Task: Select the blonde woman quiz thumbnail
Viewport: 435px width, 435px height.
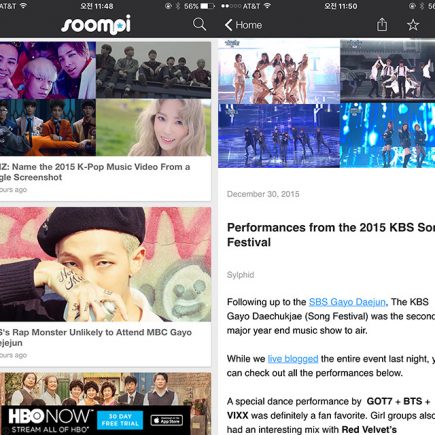Action: pos(153,127)
